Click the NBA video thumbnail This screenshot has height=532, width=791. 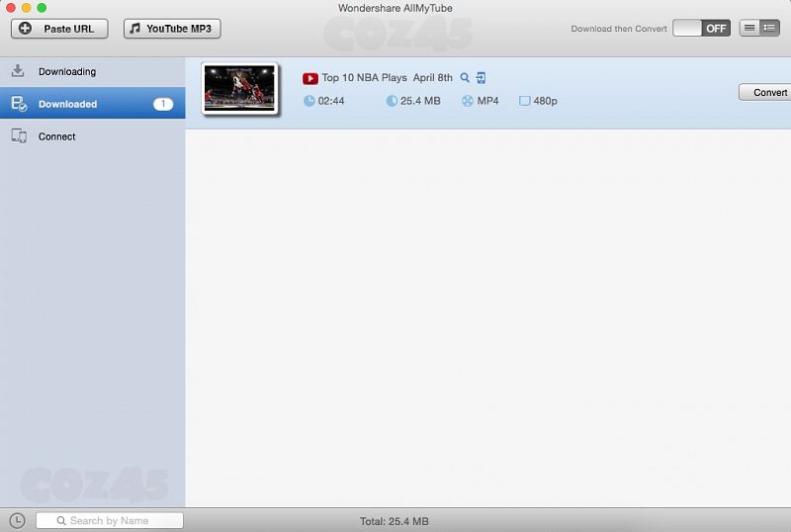[x=239, y=89]
